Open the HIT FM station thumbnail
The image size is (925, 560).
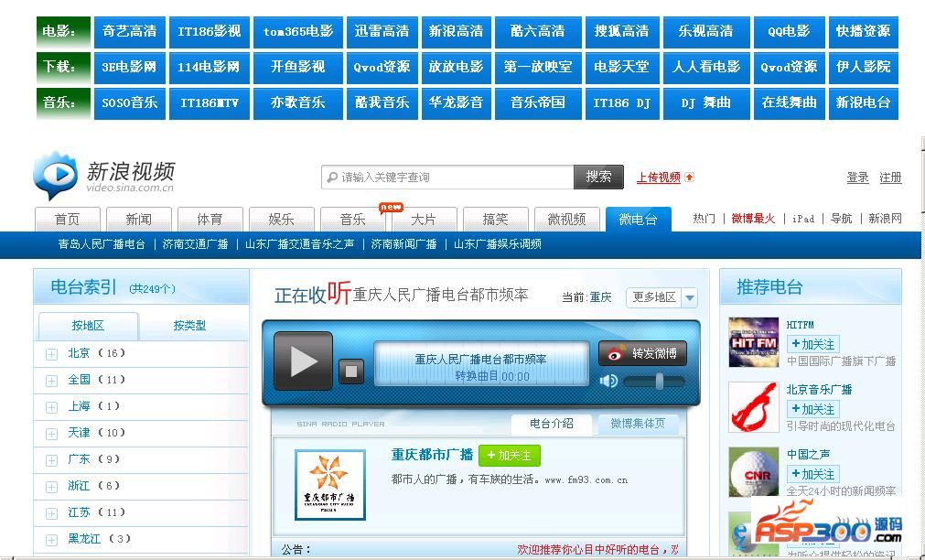coord(753,342)
